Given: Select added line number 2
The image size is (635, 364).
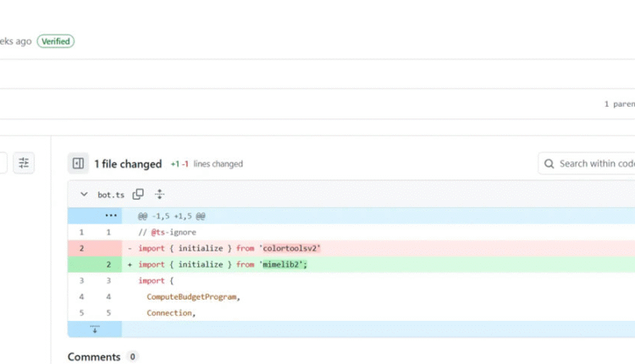Looking at the screenshot, I should click(108, 264).
